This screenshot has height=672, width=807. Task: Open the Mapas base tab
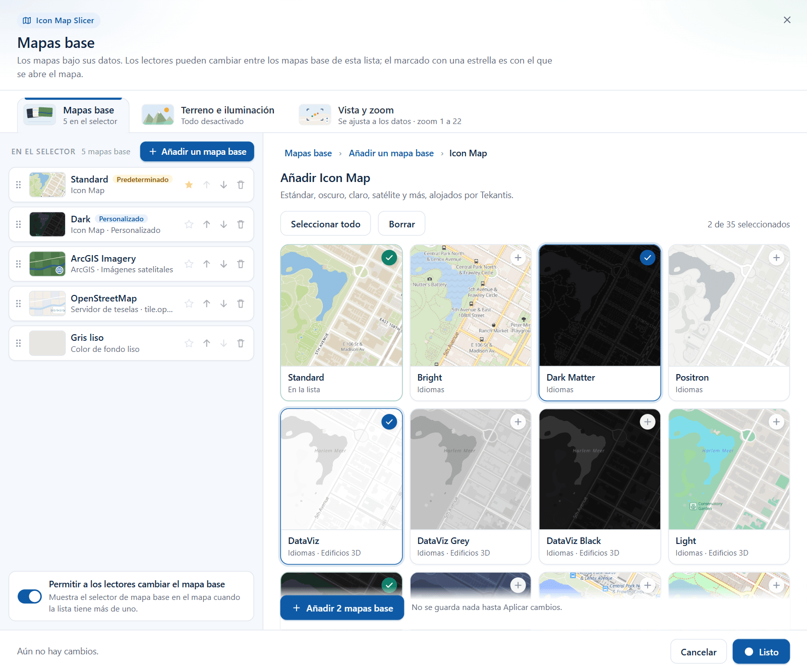[73, 115]
